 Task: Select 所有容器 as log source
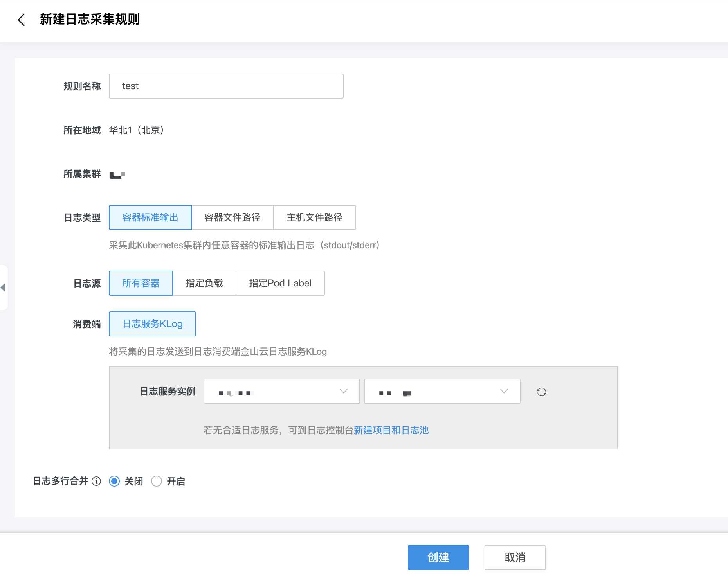(141, 283)
